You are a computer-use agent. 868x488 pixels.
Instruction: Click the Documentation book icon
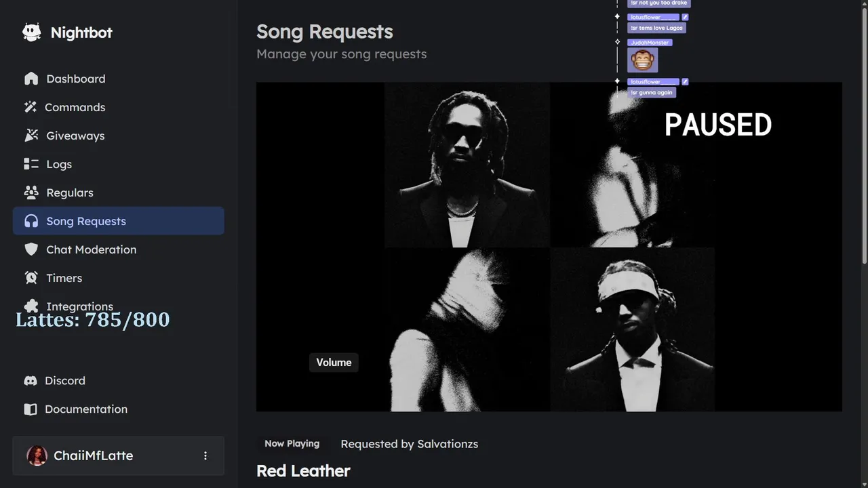point(31,409)
